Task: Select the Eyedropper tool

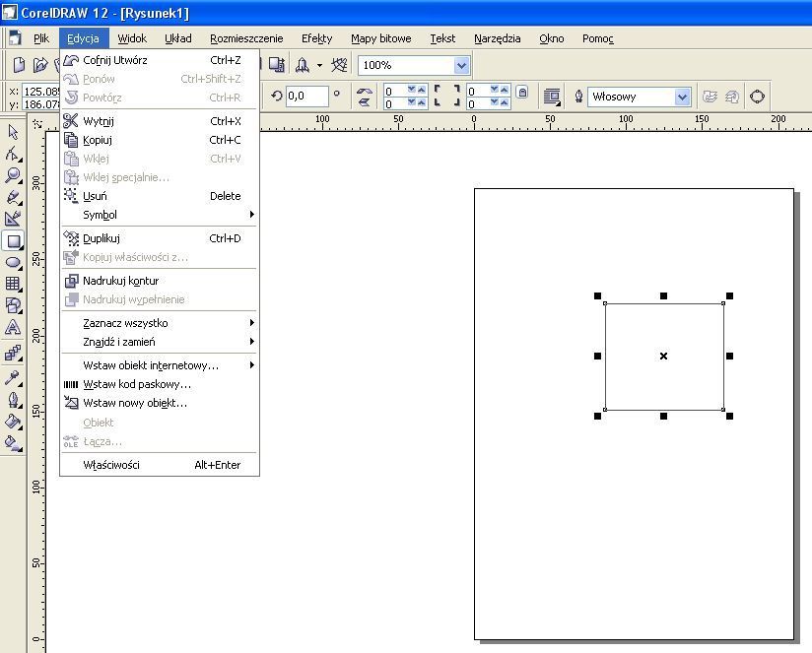Action: (x=13, y=377)
